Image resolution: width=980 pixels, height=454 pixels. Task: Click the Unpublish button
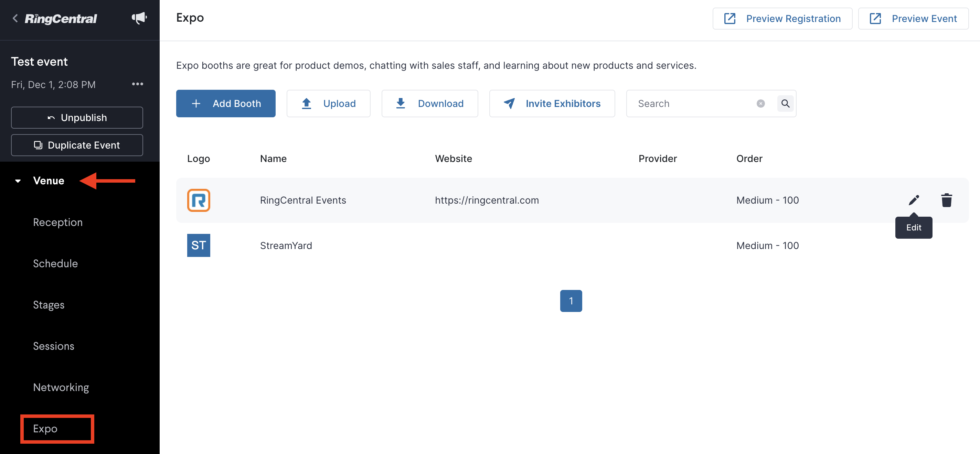(x=77, y=118)
